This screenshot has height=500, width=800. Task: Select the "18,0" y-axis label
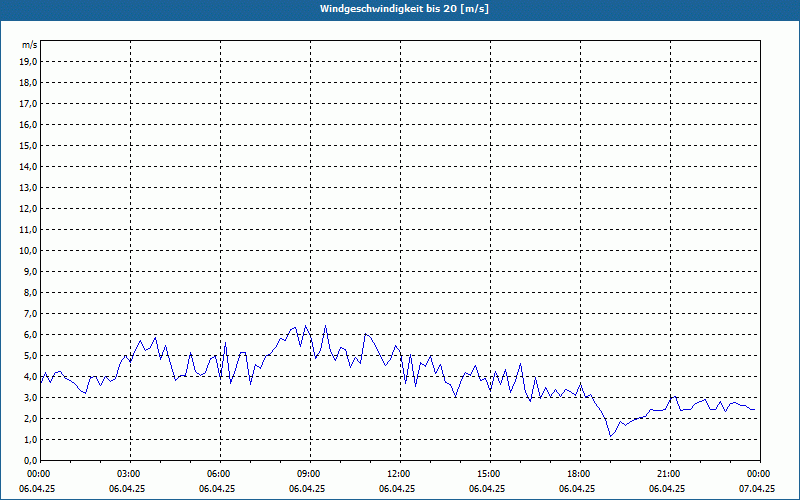pos(28,83)
